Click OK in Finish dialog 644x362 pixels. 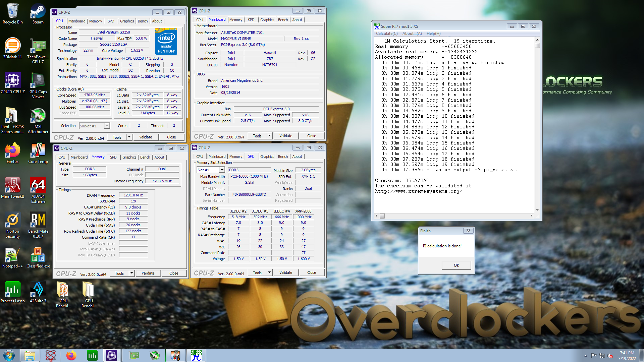(456, 265)
